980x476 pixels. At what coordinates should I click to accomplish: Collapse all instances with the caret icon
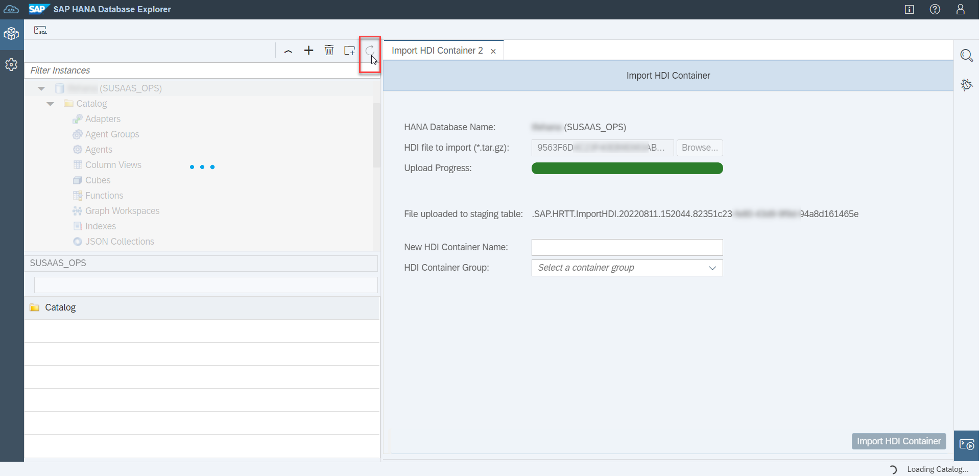pyautogui.click(x=288, y=51)
